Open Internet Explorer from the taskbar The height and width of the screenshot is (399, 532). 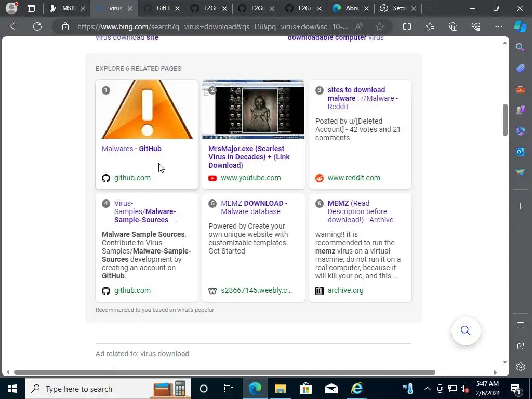tap(356, 389)
